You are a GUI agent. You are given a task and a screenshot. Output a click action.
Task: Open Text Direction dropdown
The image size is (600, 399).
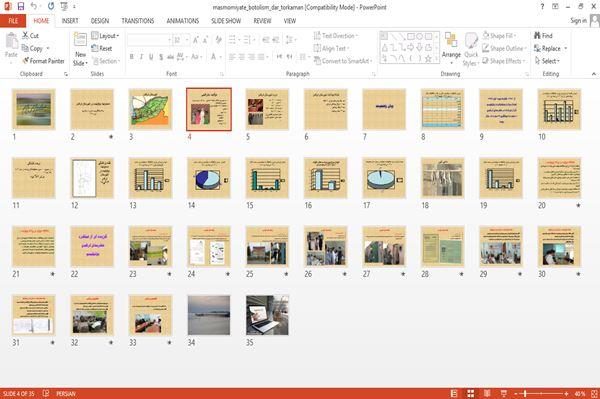336,36
